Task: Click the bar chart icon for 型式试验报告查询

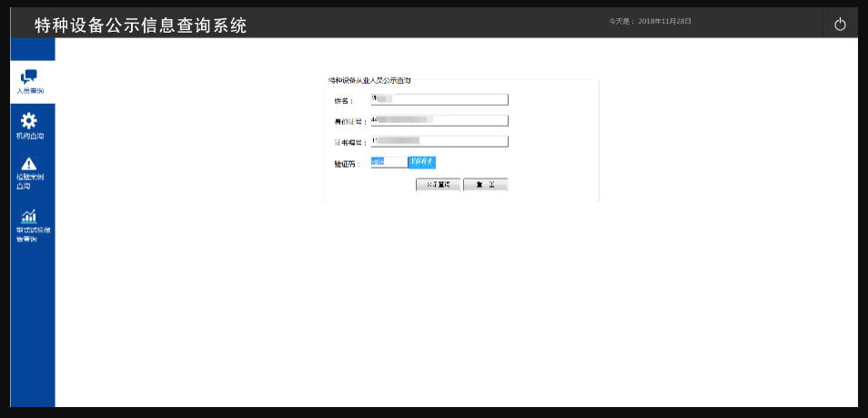Action: tap(29, 216)
